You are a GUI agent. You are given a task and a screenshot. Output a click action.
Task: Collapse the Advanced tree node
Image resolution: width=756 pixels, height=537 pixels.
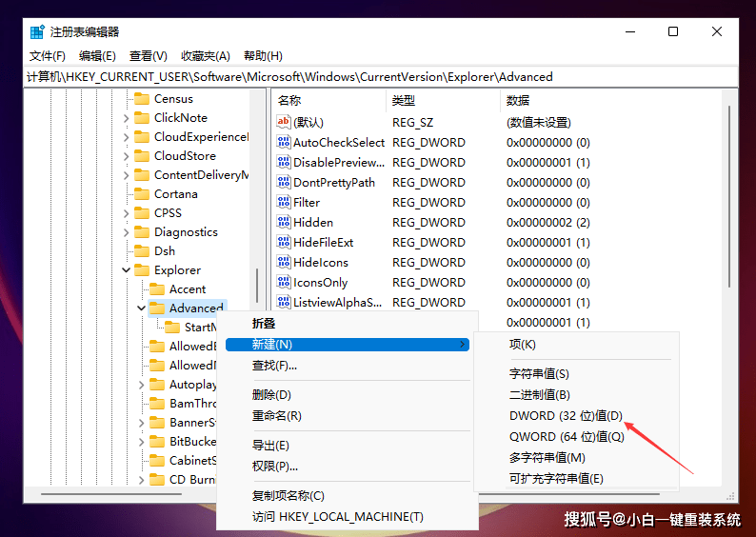point(141,308)
